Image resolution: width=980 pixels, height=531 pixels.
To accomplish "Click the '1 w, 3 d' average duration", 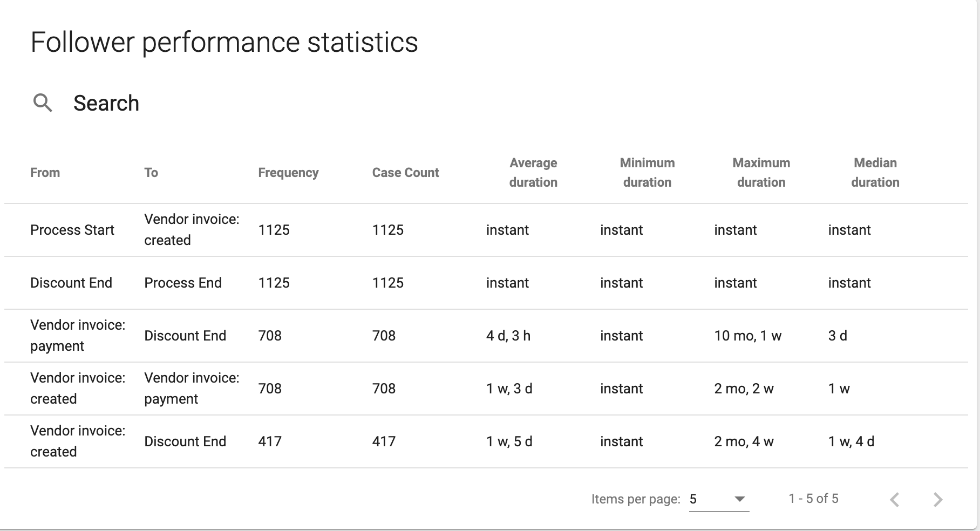I will click(509, 389).
